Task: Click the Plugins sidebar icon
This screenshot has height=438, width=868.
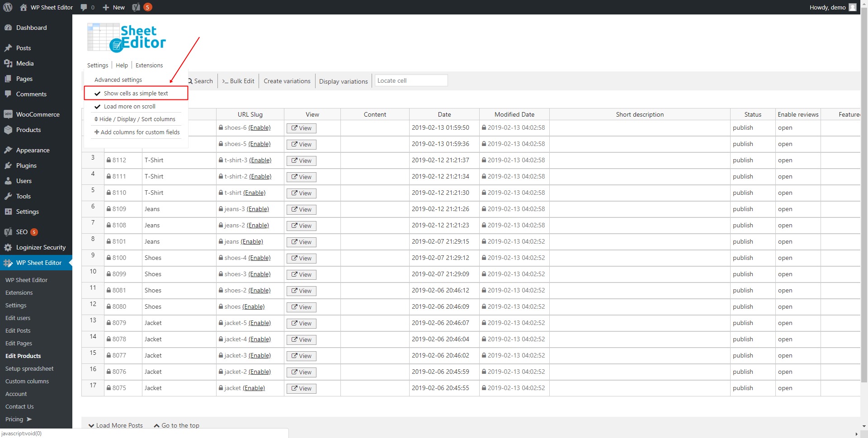Action: pyautogui.click(x=8, y=165)
